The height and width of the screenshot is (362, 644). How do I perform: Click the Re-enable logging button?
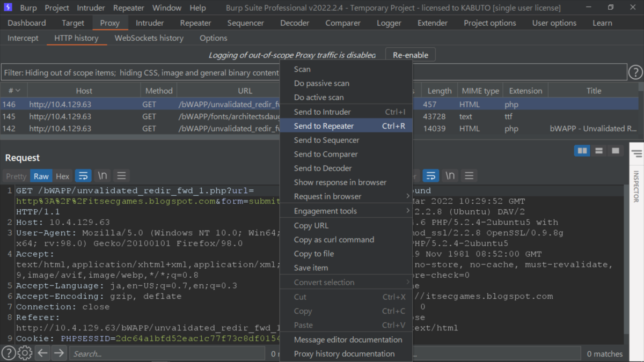(x=411, y=55)
